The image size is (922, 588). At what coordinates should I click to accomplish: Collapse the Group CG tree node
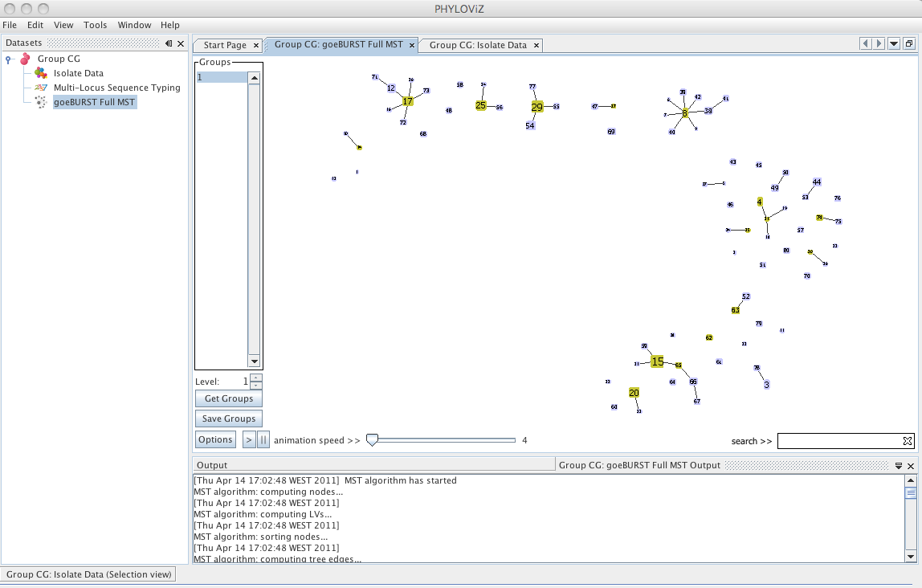pyautogui.click(x=8, y=59)
